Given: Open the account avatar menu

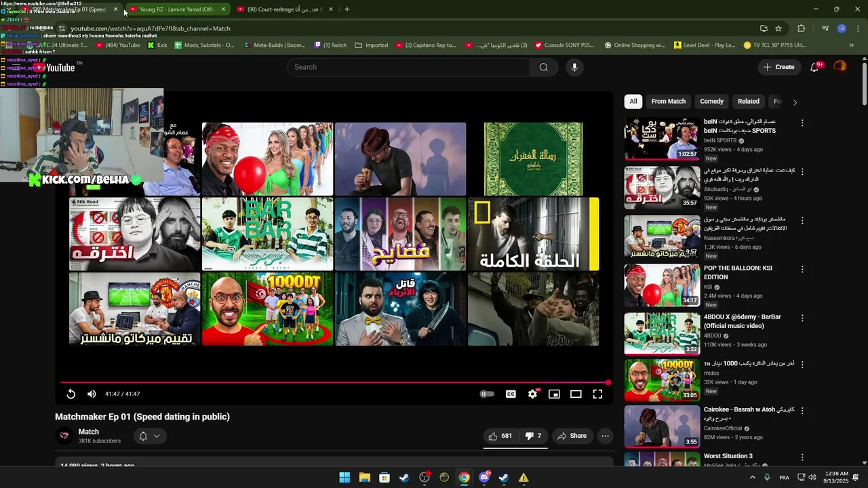Looking at the screenshot, I should point(840,66).
